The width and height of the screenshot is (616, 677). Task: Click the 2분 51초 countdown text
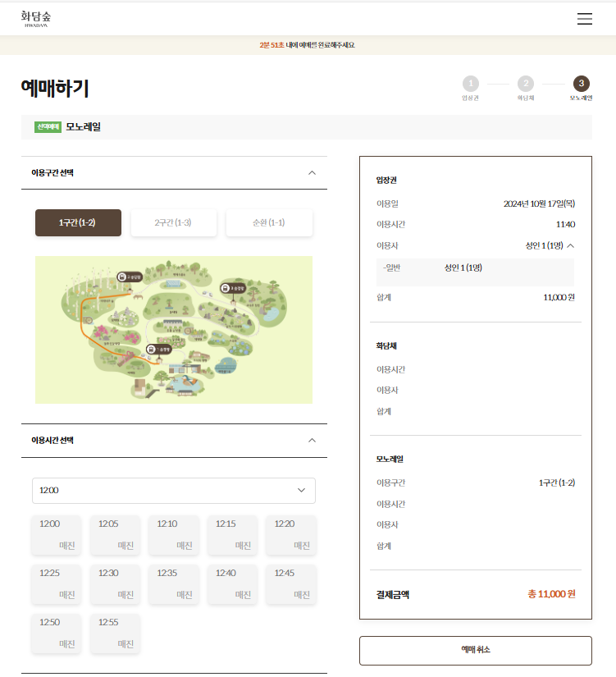pyautogui.click(x=271, y=45)
